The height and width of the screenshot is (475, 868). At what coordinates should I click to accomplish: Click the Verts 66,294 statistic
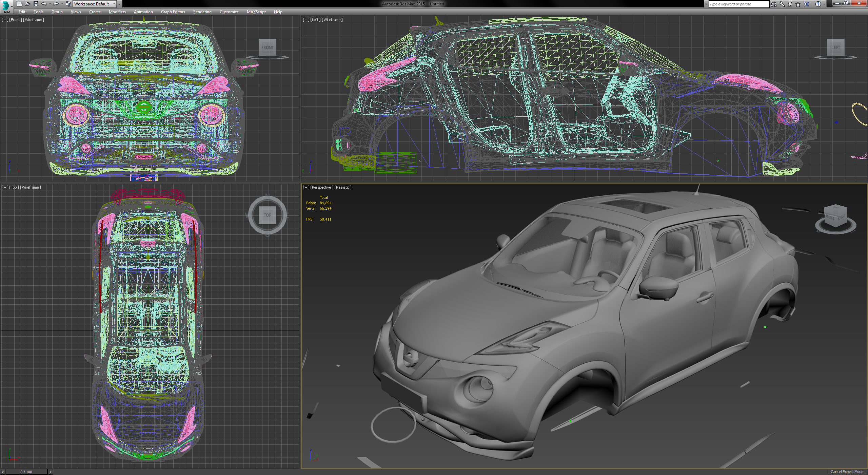pyautogui.click(x=319, y=208)
